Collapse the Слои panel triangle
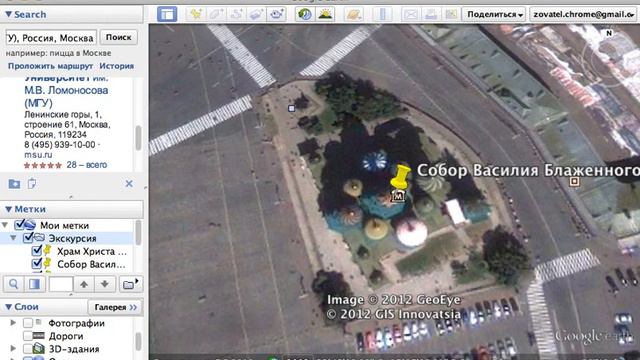Viewport: 640px width, 360px height. [x=8, y=307]
